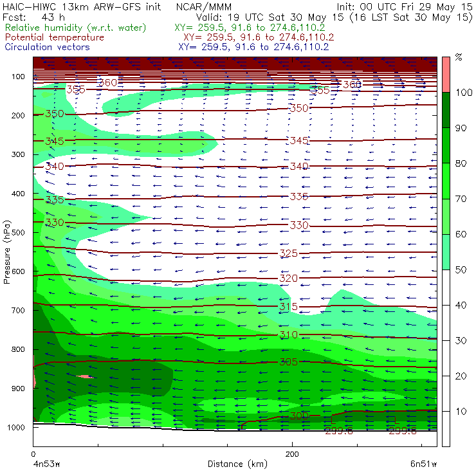
Task: Click the 'Pressure (hPa)' axis title
Action: coord(7,252)
